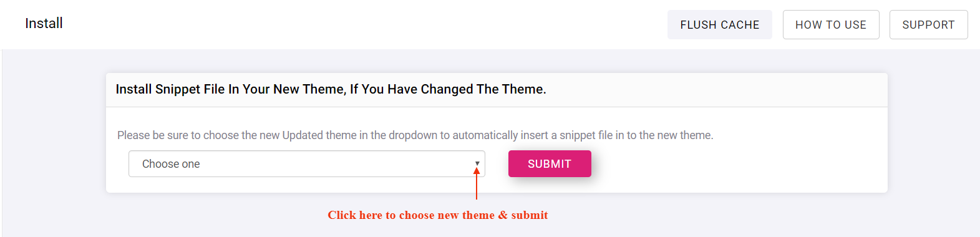Expand the Choose one theme dropdown
This screenshot has width=980, height=237.
307,164
